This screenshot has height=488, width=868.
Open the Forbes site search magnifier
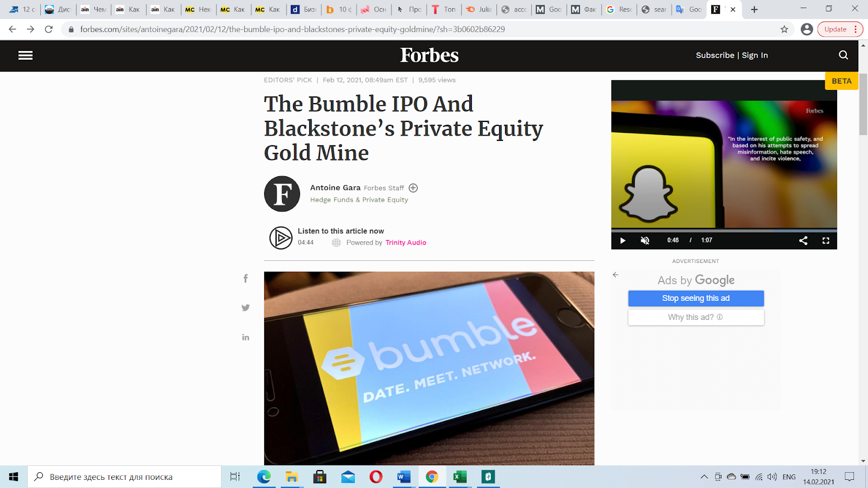[843, 55]
